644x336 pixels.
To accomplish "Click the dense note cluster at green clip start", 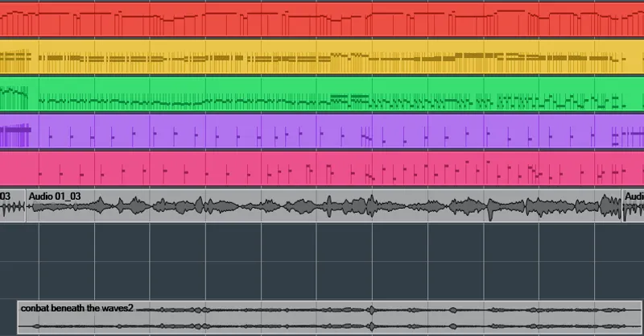I will click(14, 97).
